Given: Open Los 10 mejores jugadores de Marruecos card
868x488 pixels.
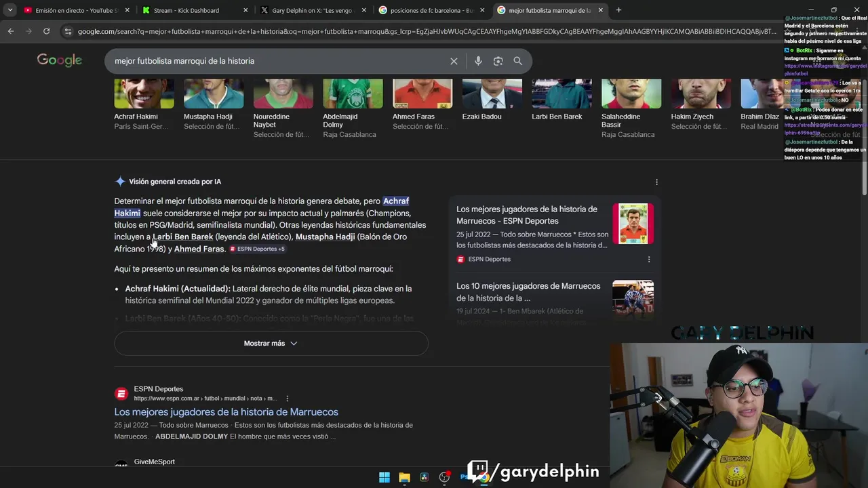Looking at the screenshot, I should 528,291.
